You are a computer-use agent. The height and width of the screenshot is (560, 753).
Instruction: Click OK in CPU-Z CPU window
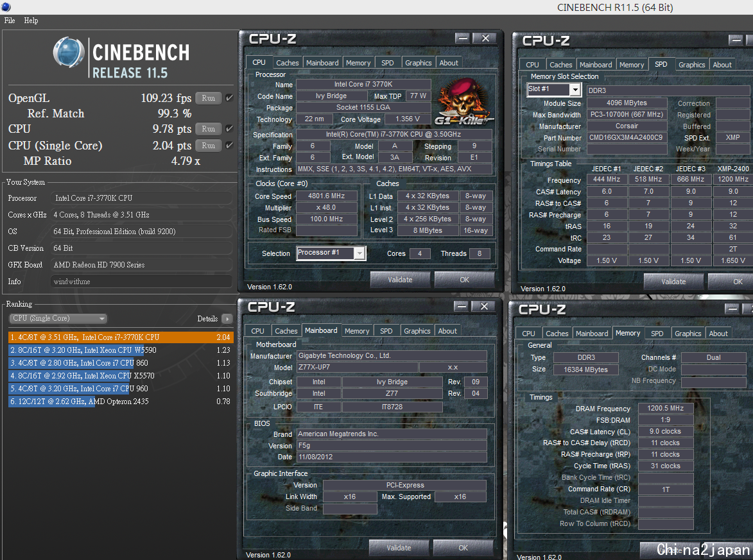pos(464,280)
